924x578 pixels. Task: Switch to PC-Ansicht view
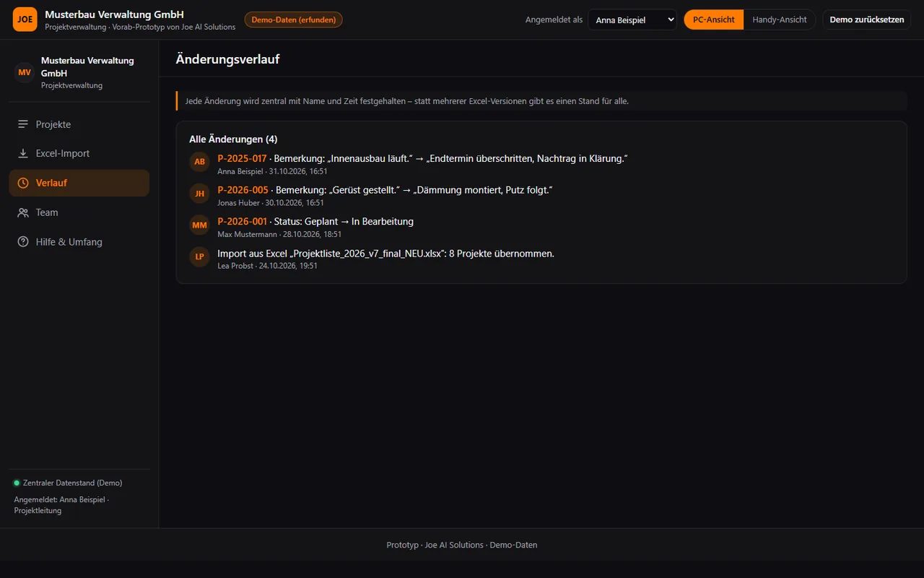pos(714,20)
